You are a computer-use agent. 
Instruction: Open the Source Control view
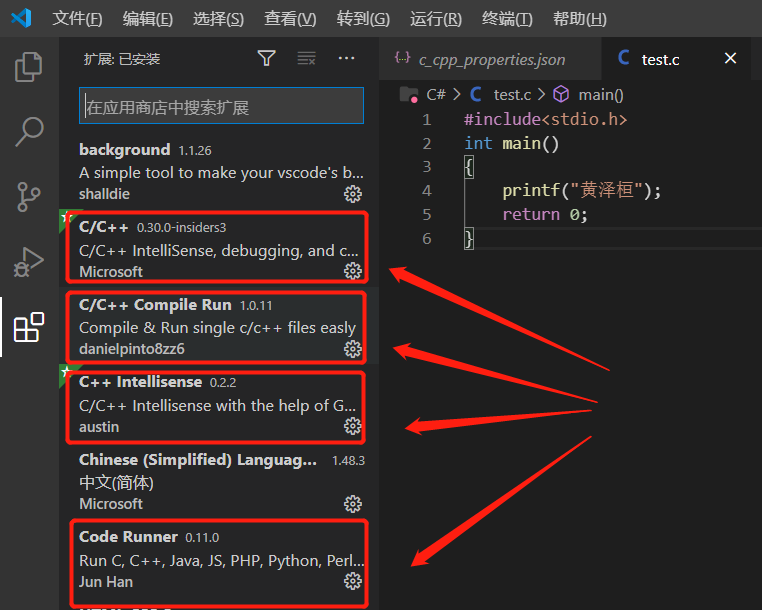[29, 197]
